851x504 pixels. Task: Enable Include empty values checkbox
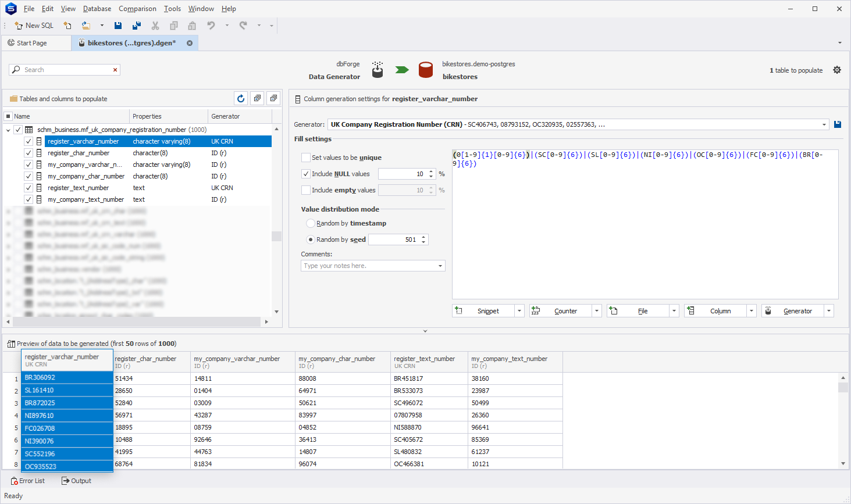point(305,190)
